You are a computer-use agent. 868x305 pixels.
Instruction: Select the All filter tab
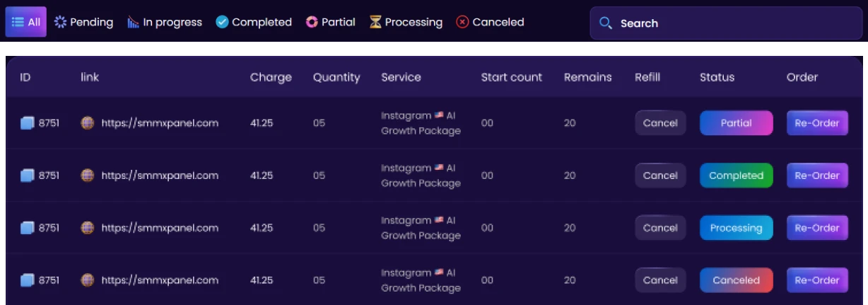(x=26, y=22)
